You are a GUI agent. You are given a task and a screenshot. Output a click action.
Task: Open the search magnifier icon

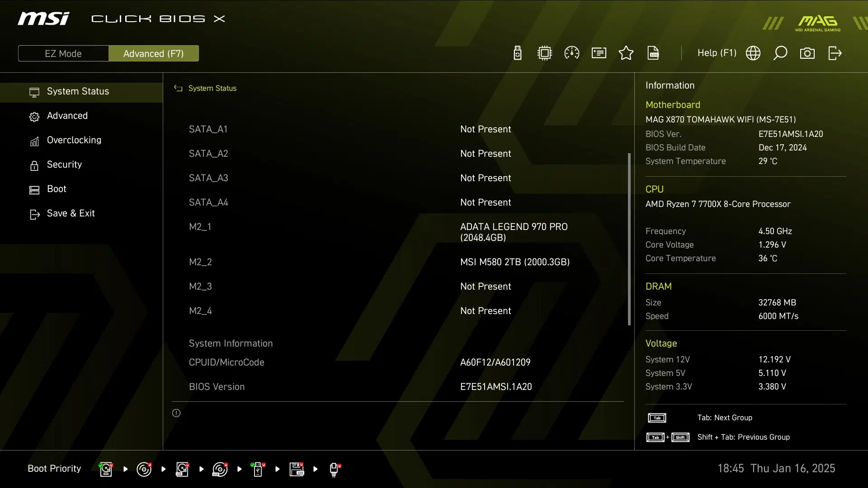[780, 53]
